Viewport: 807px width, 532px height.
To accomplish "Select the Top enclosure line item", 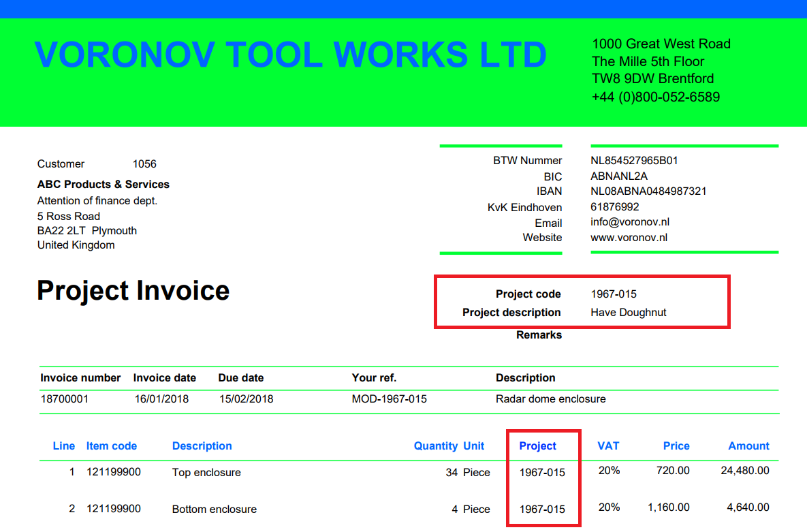I will coord(206,472).
